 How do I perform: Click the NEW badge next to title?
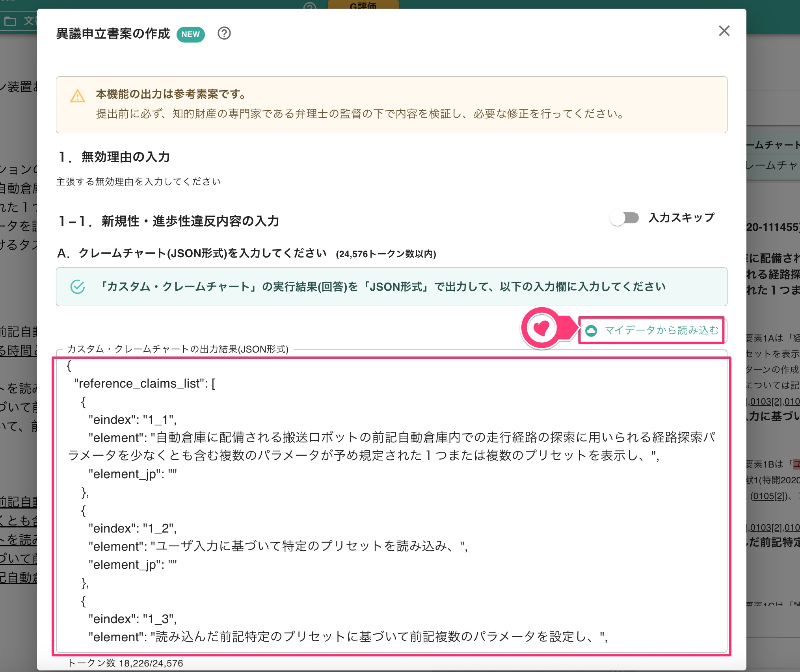(x=191, y=34)
